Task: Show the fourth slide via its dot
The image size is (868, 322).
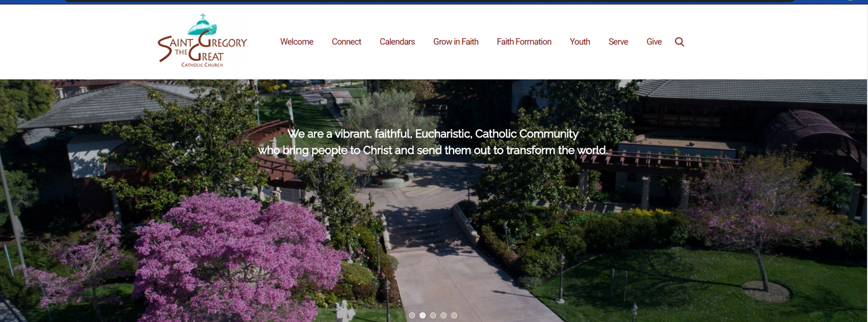Action: [x=443, y=315]
